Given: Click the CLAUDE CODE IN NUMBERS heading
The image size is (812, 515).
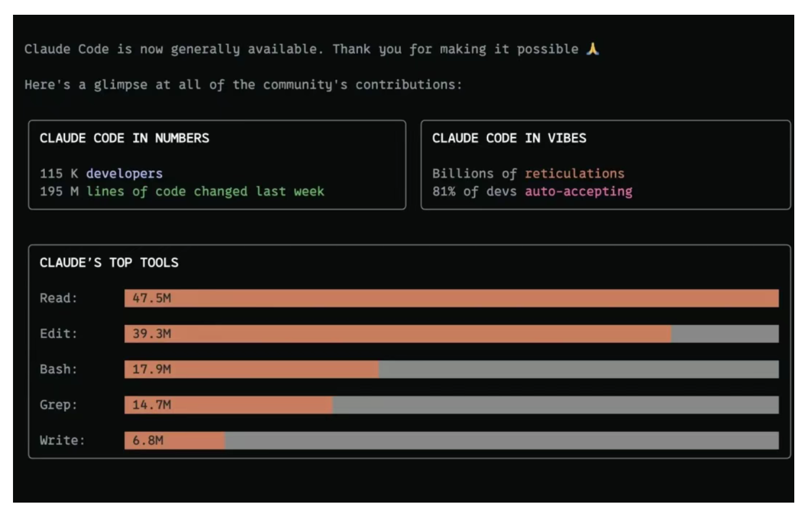Looking at the screenshot, I should coord(124,138).
